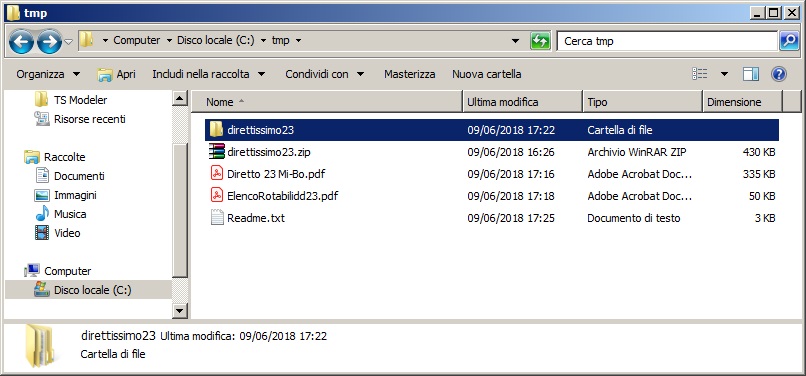The image size is (806, 376).
Task: Toggle the preview pane icon
Action: tap(751, 74)
